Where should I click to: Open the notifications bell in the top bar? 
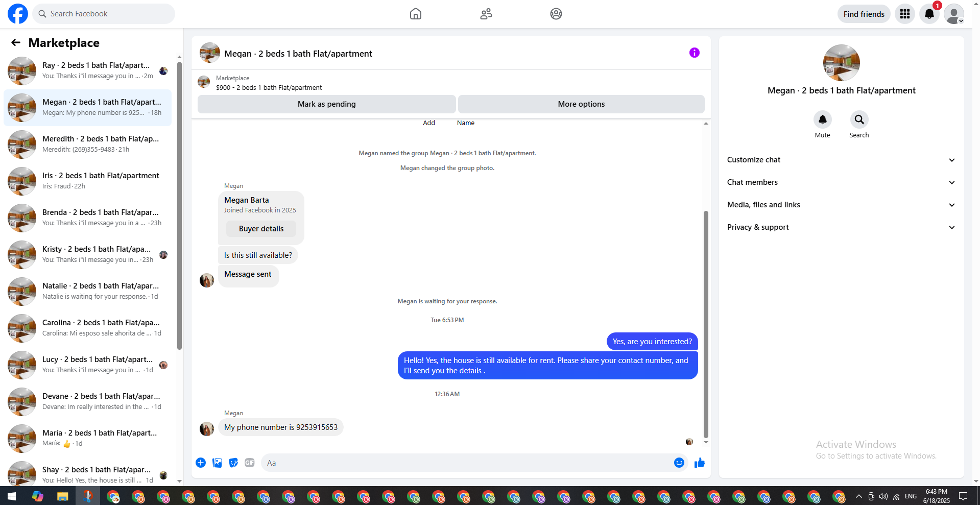pyautogui.click(x=929, y=14)
